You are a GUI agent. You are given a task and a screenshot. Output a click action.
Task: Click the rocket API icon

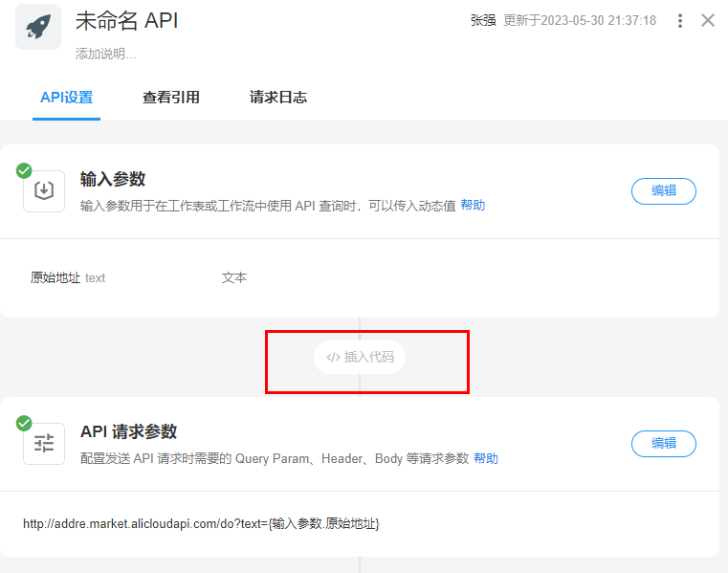(38, 27)
